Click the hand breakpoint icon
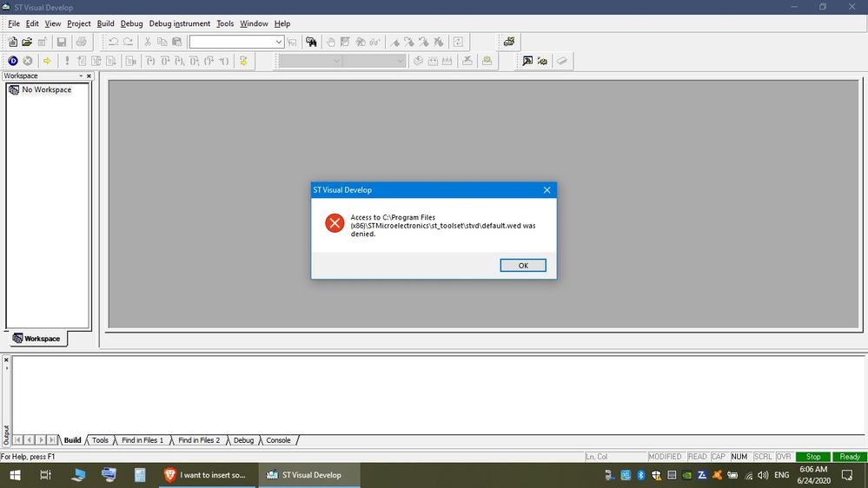Image resolution: width=868 pixels, height=488 pixels. pyautogui.click(x=331, y=42)
